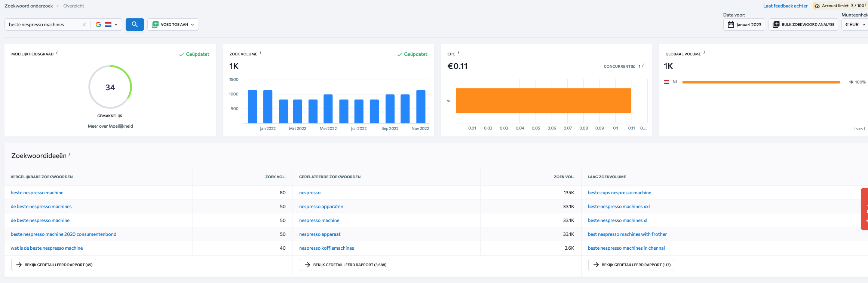Click the Gerelateerde zoekwoorden column header
This screenshot has width=868, height=283.
tap(330, 177)
